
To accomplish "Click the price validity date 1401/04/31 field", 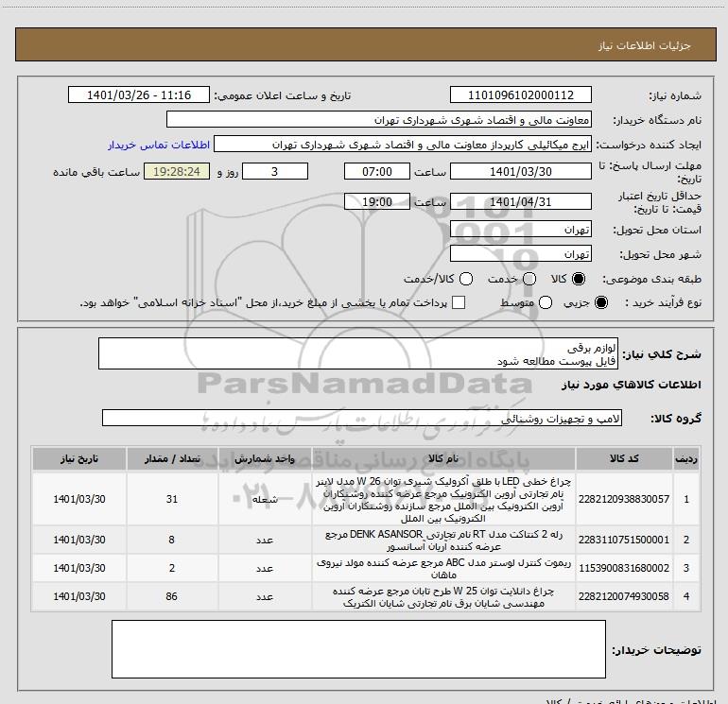I will [x=520, y=202].
